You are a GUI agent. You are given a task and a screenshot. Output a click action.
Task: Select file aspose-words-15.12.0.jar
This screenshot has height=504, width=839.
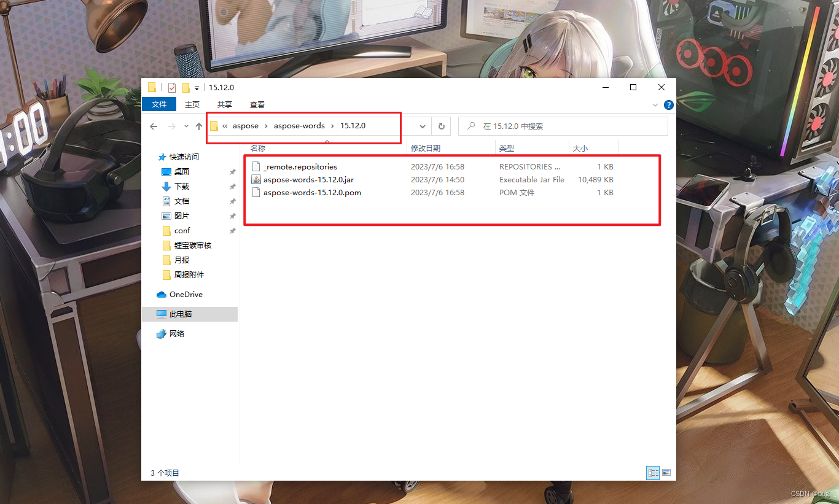coord(308,179)
